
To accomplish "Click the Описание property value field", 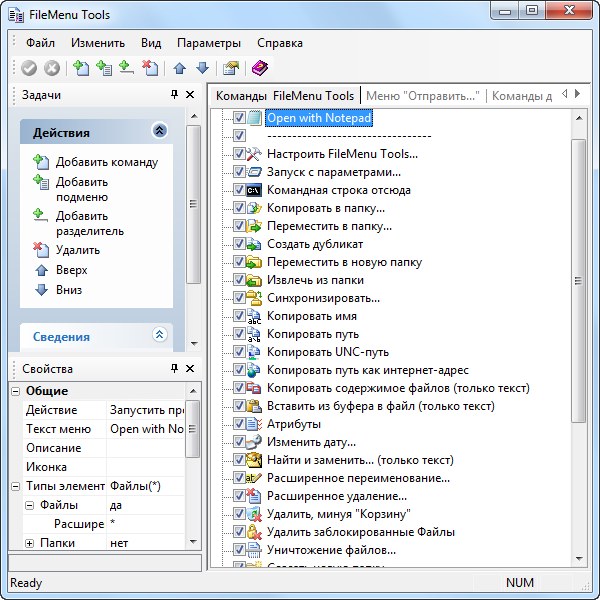I will click(146, 448).
